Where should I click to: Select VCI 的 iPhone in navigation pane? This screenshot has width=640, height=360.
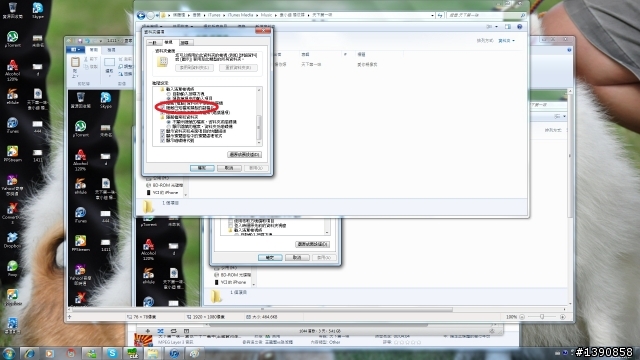tap(165, 192)
